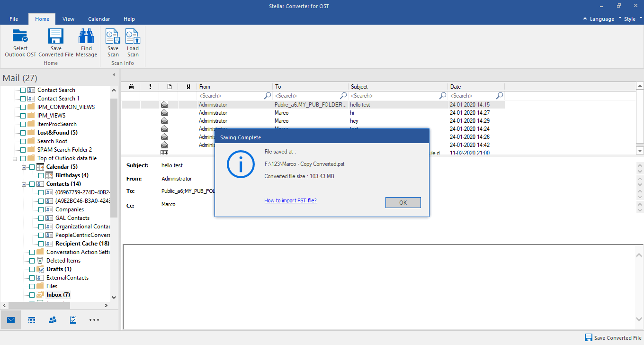Open the File menu
This screenshot has width=644, height=345.
pos(14,19)
